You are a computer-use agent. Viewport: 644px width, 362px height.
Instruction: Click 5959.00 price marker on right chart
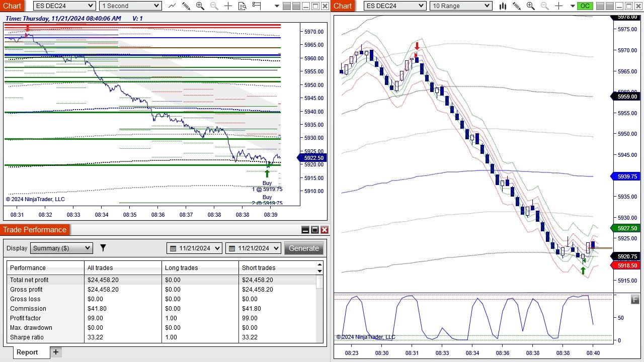[626, 97]
